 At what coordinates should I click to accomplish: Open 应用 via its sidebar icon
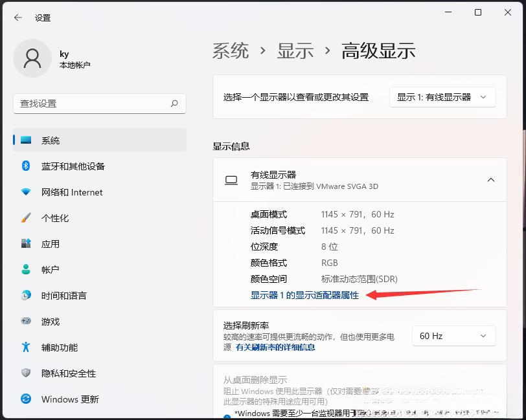coord(25,244)
